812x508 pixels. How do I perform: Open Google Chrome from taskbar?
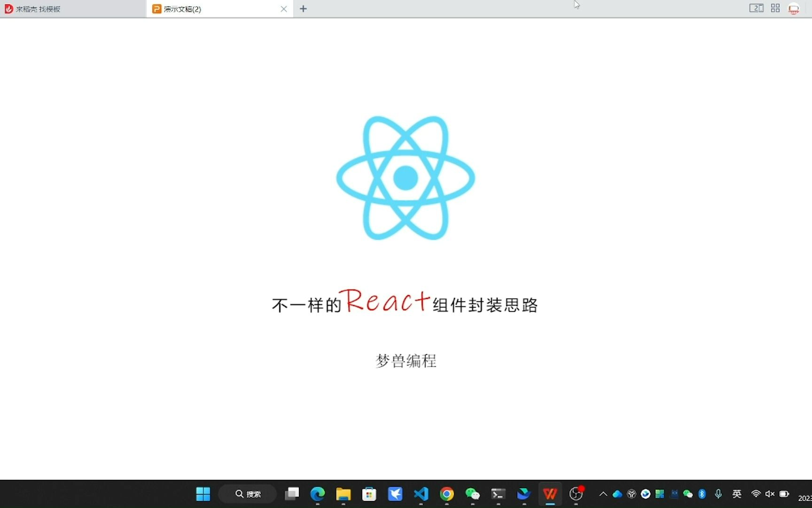447,494
